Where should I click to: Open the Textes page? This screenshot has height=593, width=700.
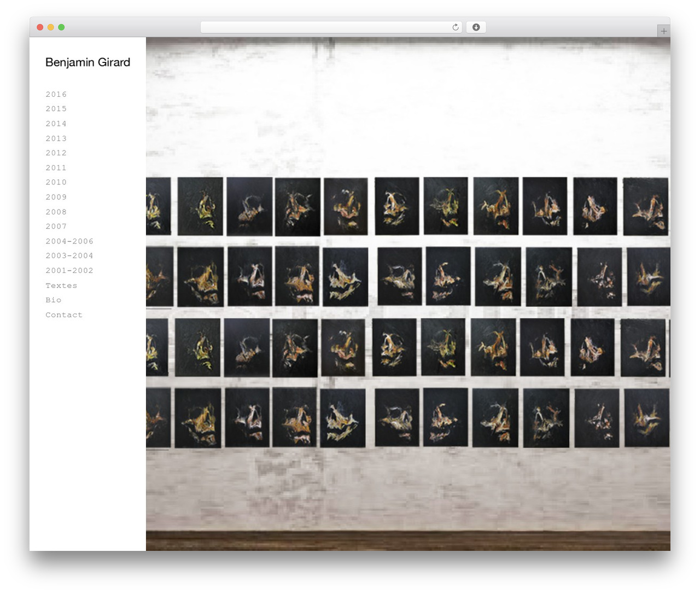click(x=61, y=286)
